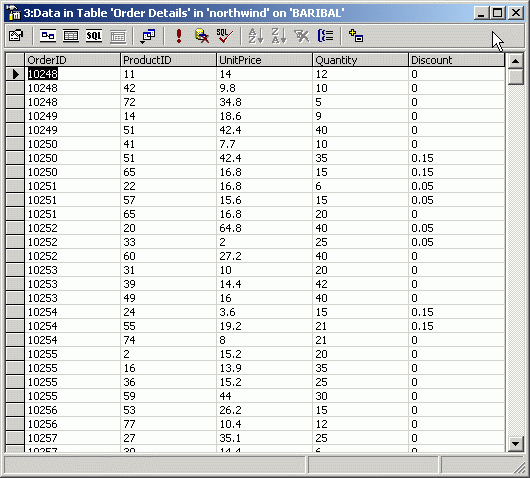530x478 pixels.
Task: Select the UnitPrice column header
Action: pos(264,60)
